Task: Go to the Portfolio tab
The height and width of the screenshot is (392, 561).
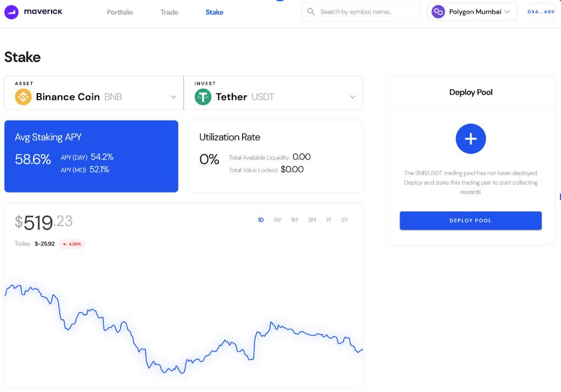Action: click(x=120, y=12)
